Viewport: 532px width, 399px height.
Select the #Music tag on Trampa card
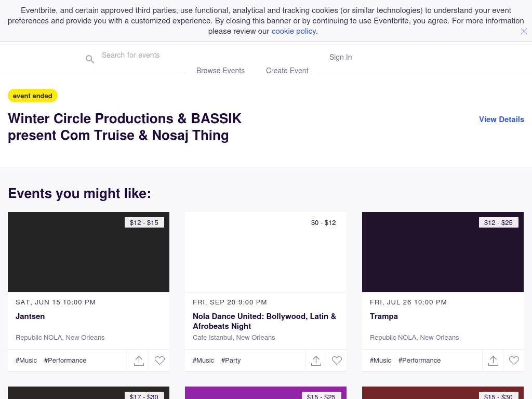380,361
